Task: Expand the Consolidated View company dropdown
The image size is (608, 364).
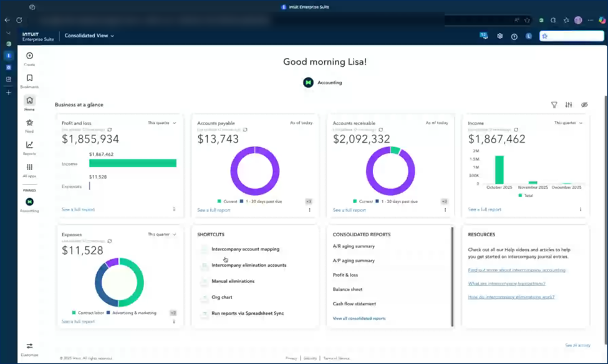Action: click(89, 36)
